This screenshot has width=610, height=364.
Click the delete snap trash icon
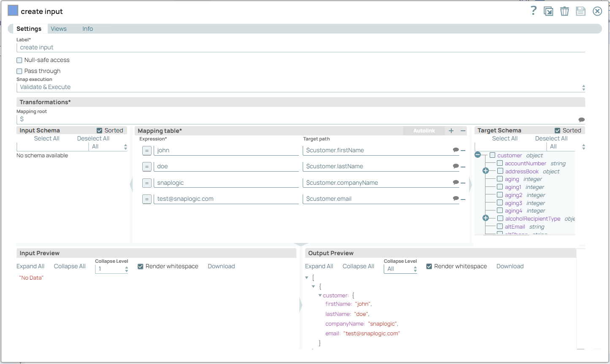564,11
